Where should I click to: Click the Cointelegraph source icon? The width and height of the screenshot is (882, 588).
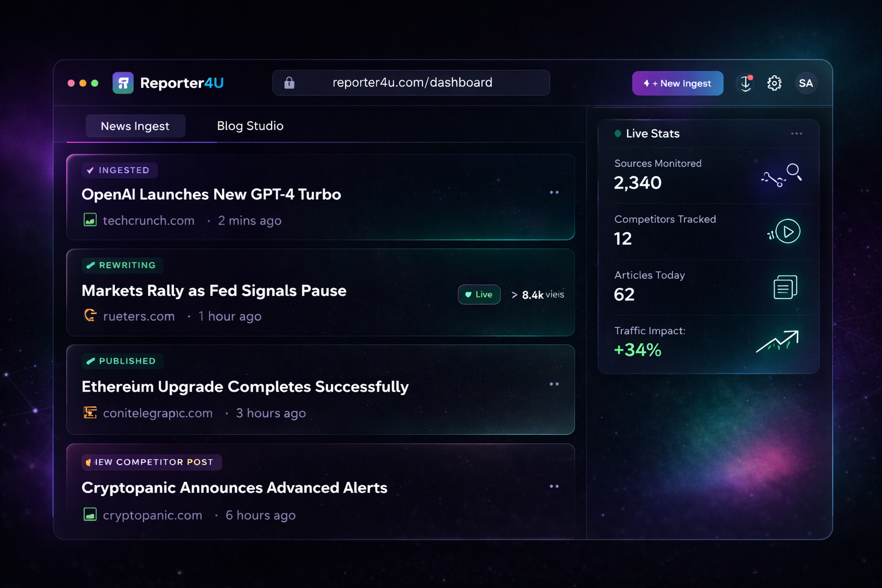90,412
